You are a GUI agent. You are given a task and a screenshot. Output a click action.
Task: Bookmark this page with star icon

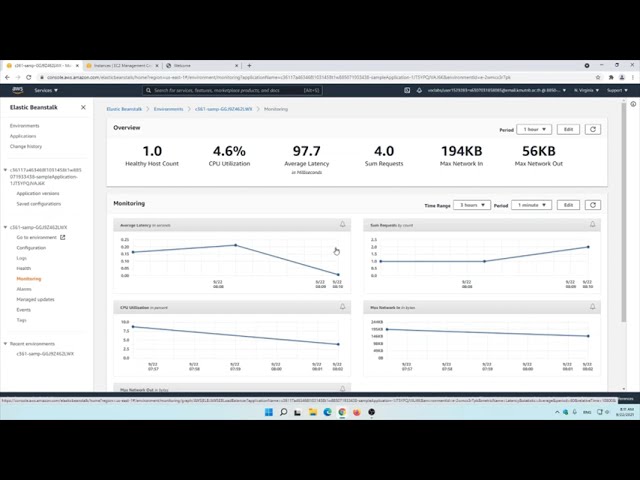pyautogui.click(x=598, y=77)
